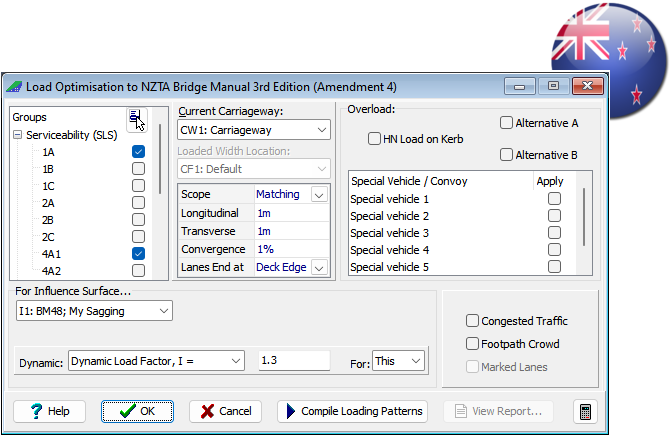Apply Special vehicle 5
The height and width of the screenshot is (437, 672).
(x=554, y=266)
